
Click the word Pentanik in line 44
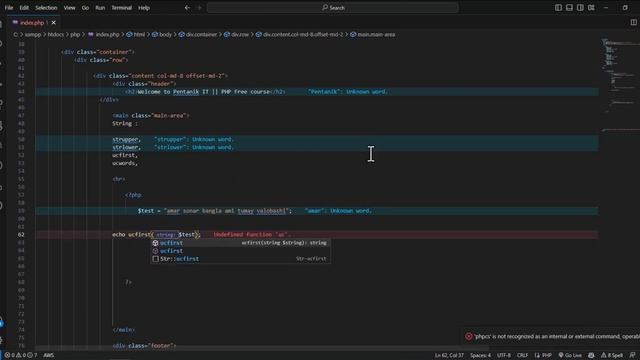pyautogui.click(x=186, y=92)
